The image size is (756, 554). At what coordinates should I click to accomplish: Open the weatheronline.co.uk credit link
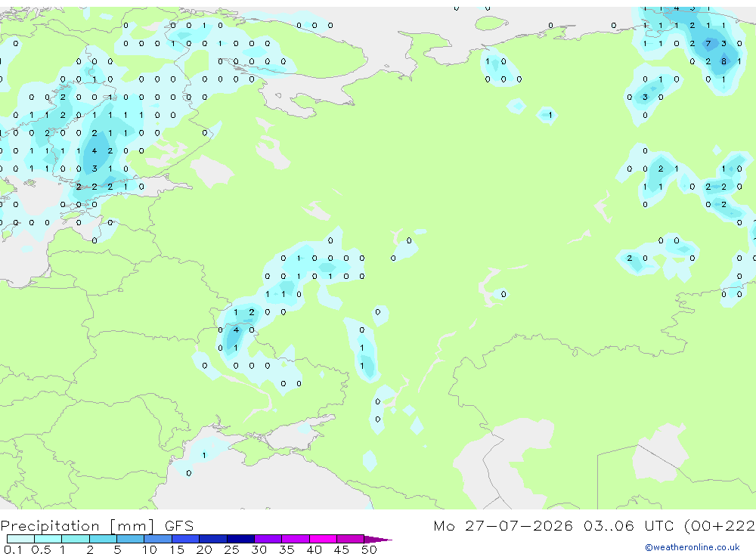click(x=692, y=547)
